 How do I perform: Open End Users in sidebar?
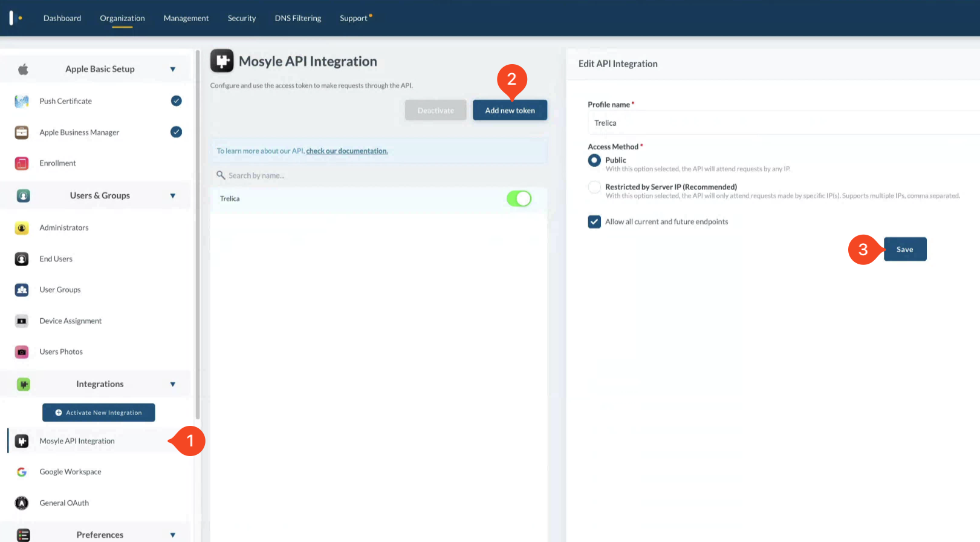[x=56, y=259]
